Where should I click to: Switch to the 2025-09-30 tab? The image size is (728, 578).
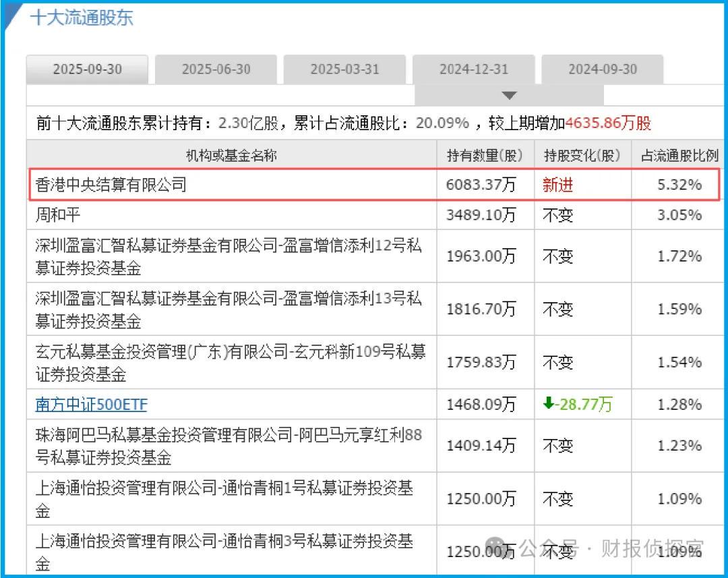(x=87, y=69)
